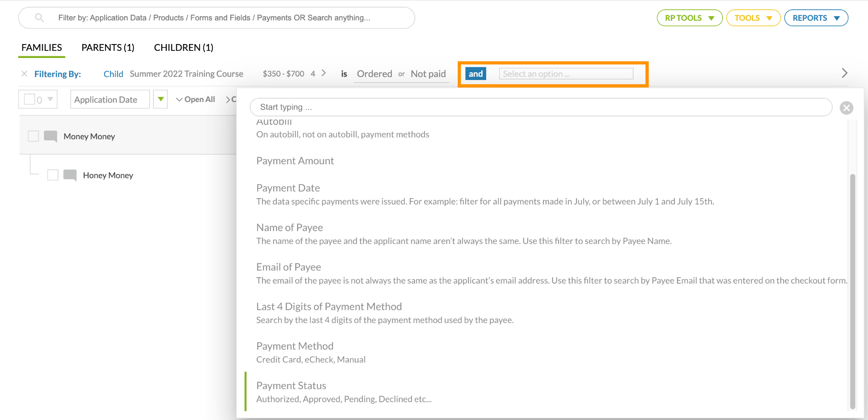
Task: Click the right arrow at filter bar end
Action: [x=844, y=73]
